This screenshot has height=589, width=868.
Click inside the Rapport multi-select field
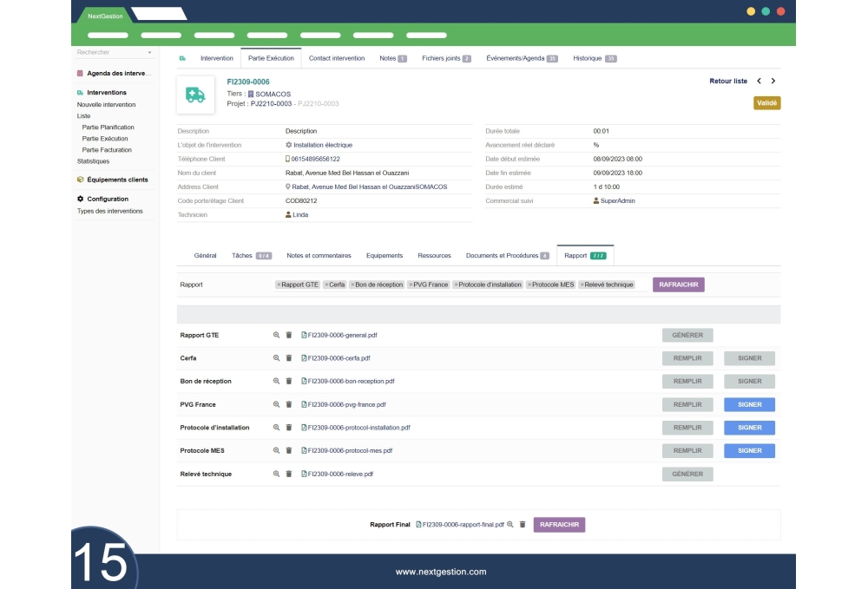[x=643, y=285]
